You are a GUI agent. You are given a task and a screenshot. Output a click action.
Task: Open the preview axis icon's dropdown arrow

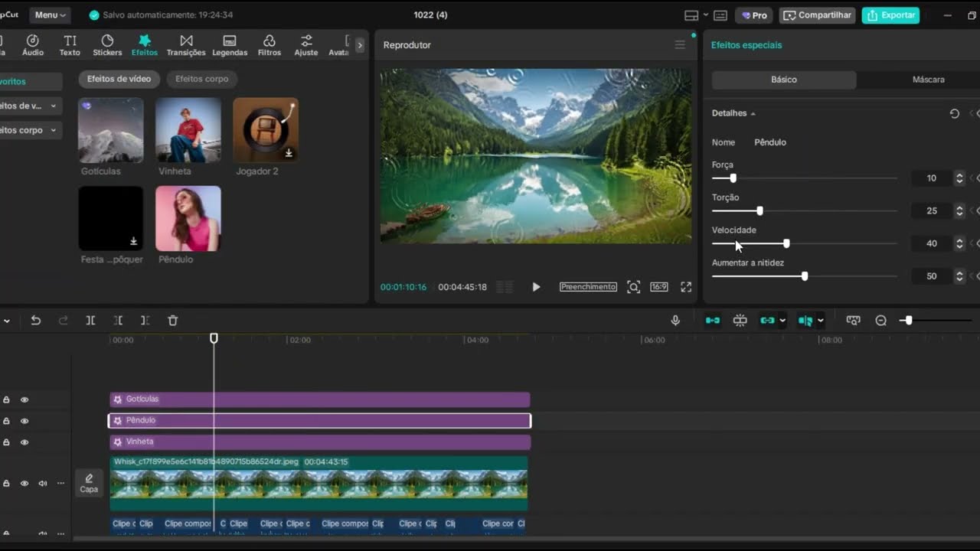coord(821,321)
